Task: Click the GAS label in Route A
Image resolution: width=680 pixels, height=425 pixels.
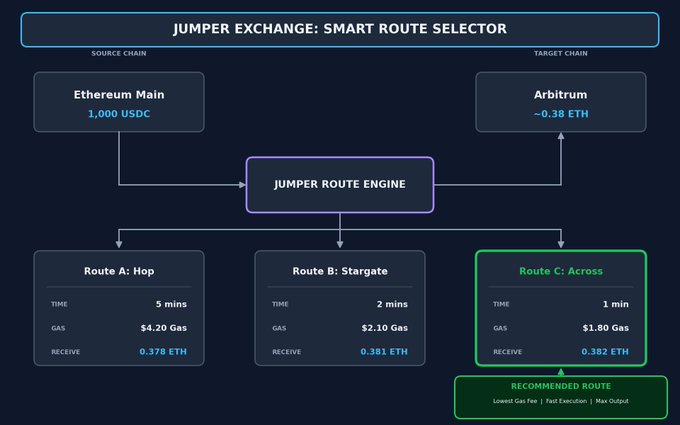Action: coord(58,328)
